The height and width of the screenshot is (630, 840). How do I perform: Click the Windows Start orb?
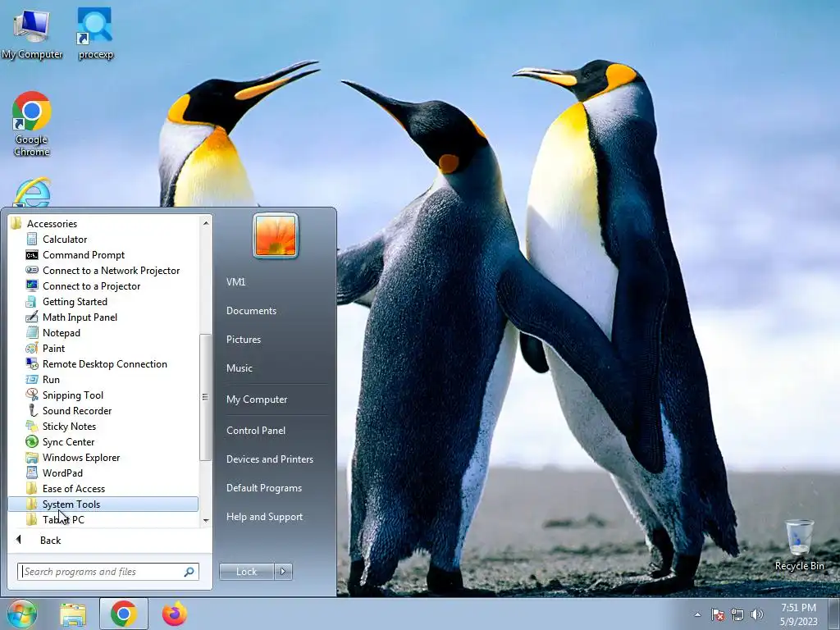[x=21, y=614]
